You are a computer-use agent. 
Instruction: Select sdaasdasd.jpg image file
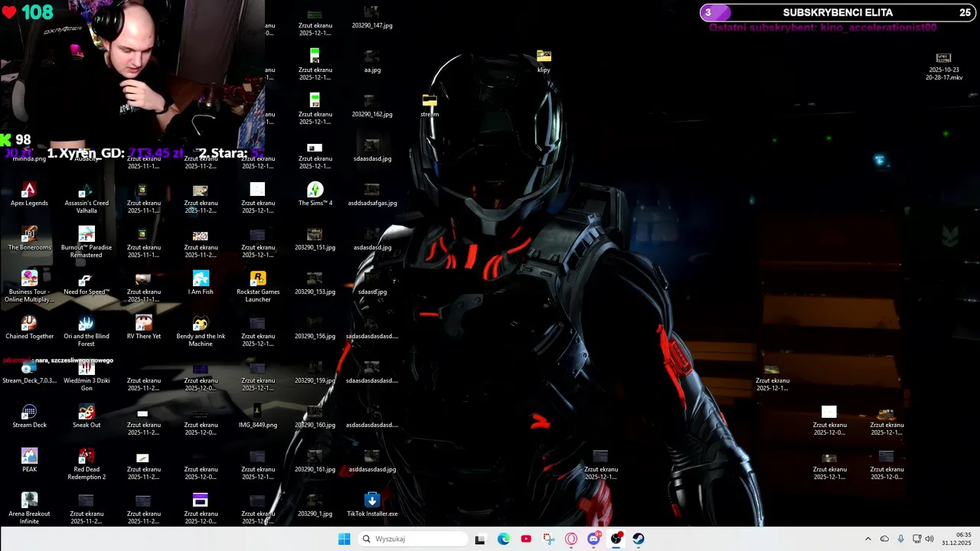(x=372, y=150)
